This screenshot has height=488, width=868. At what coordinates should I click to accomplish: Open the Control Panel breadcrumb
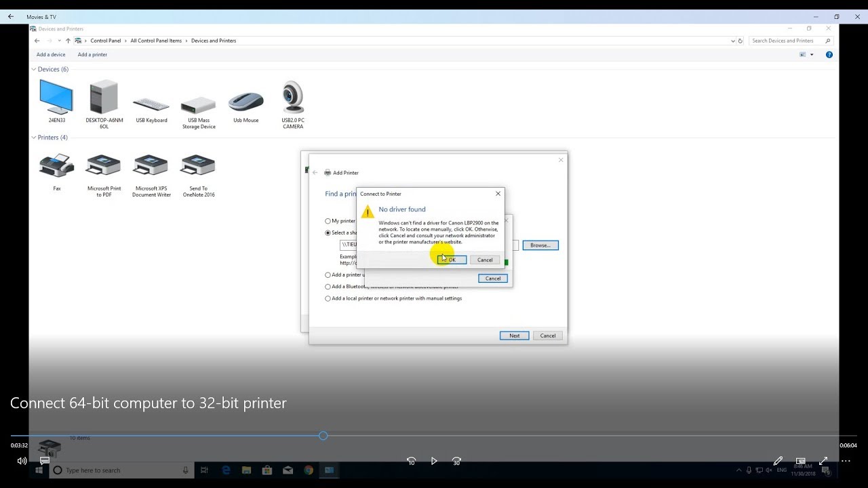point(105,41)
